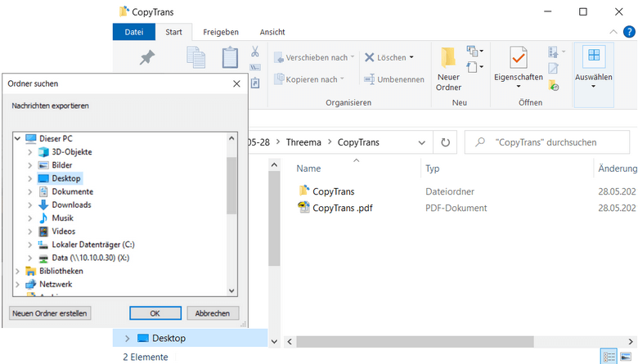Image resolution: width=638 pixels, height=364 pixels.
Task: Expand the Bibliotheken tree node
Action: 17,271
